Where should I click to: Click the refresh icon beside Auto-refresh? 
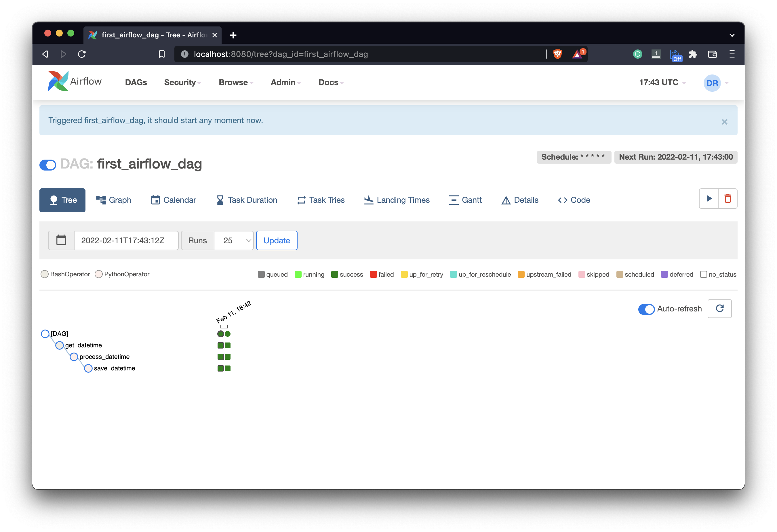(x=719, y=309)
